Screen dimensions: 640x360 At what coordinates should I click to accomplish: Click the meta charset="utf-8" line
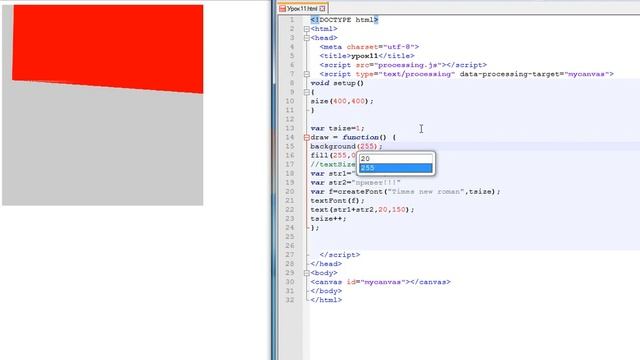coord(369,47)
